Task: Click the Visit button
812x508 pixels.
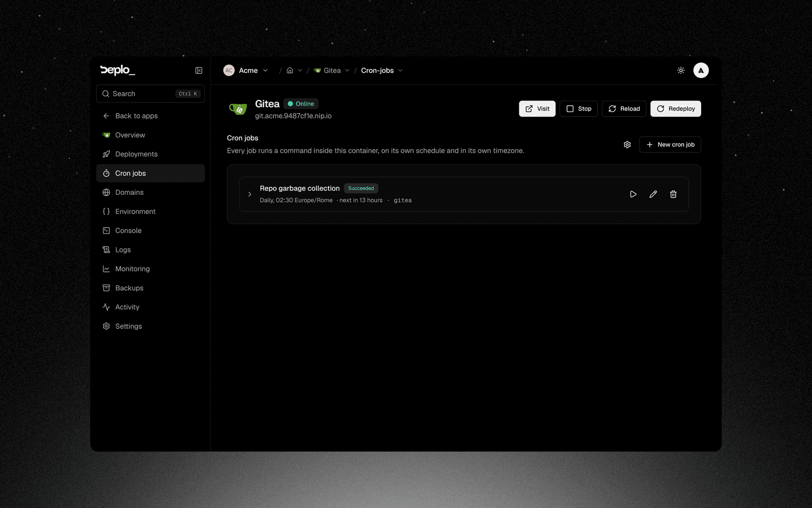Action: point(537,109)
